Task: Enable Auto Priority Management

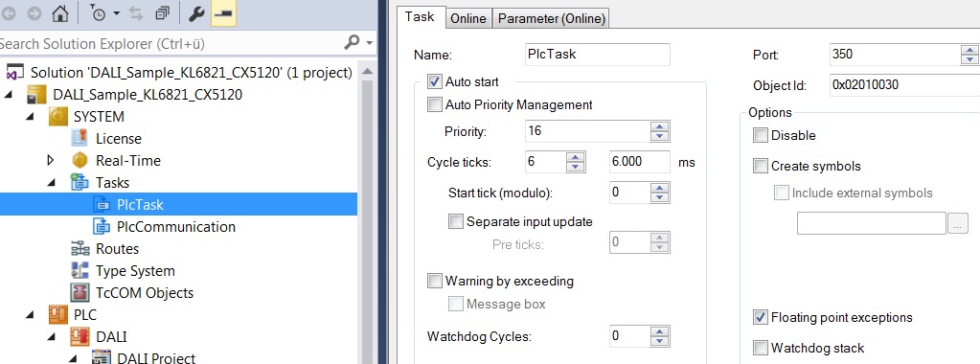Action: [x=434, y=104]
